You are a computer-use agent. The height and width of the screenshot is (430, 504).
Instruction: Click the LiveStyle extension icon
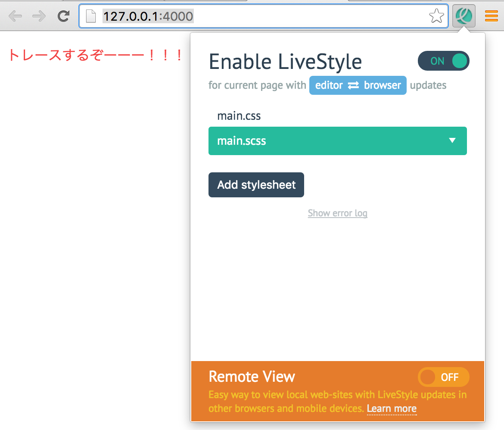coord(464,16)
